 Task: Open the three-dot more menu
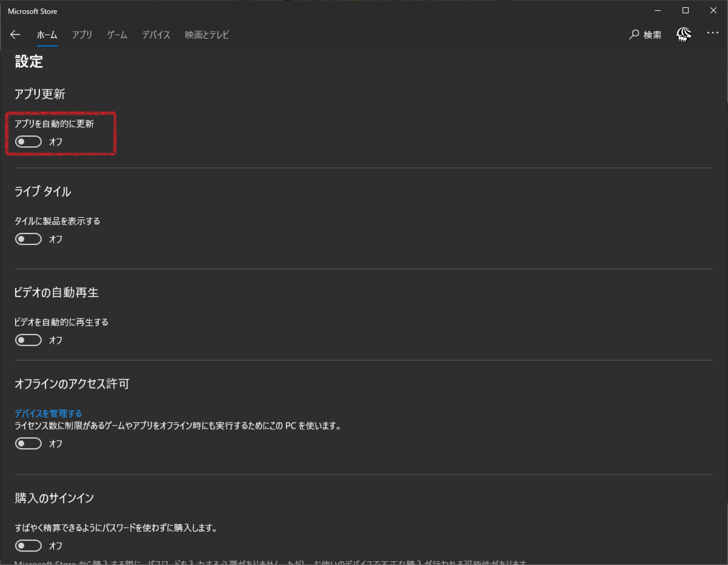click(713, 33)
